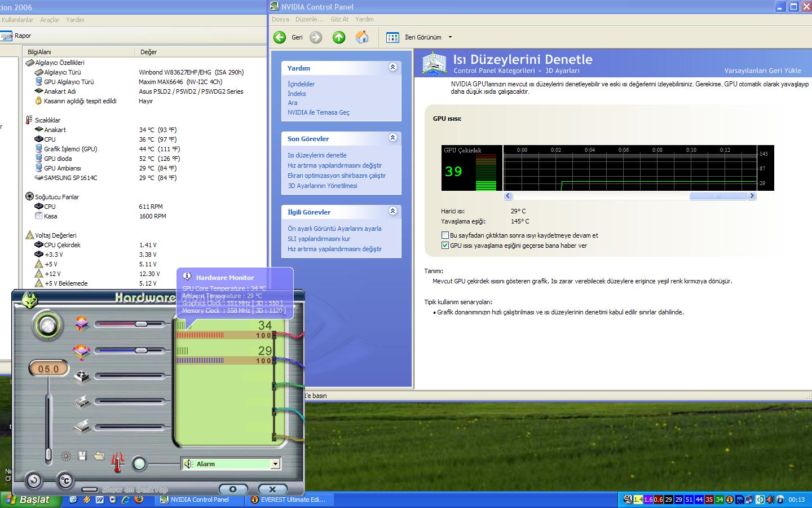
Task: Click the O button in Hardware Monitor
Action: tap(233, 489)
